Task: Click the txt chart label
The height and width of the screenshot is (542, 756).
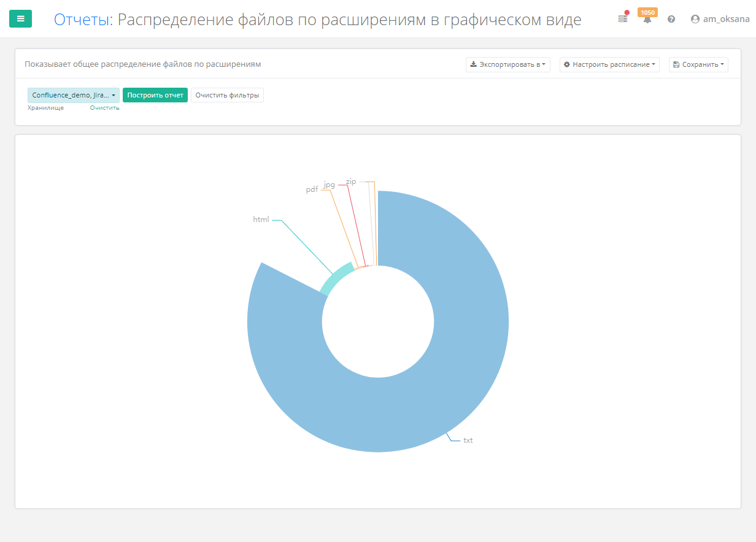Action: coord(468,440)
